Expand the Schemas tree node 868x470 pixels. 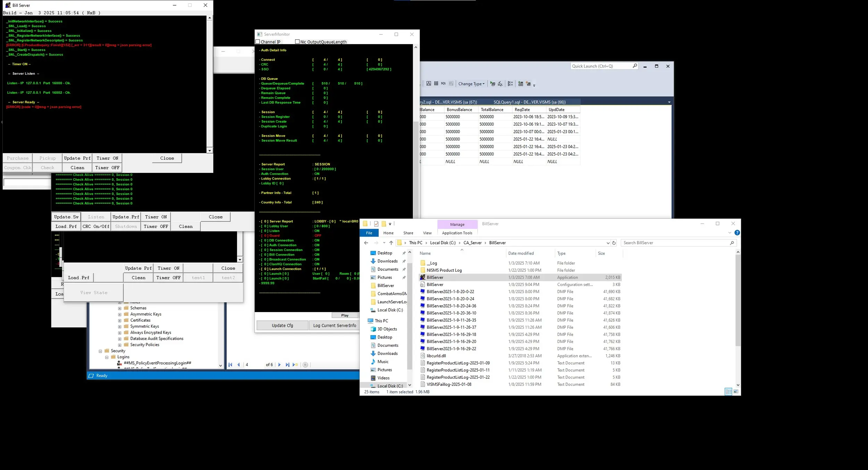[119, 308]
